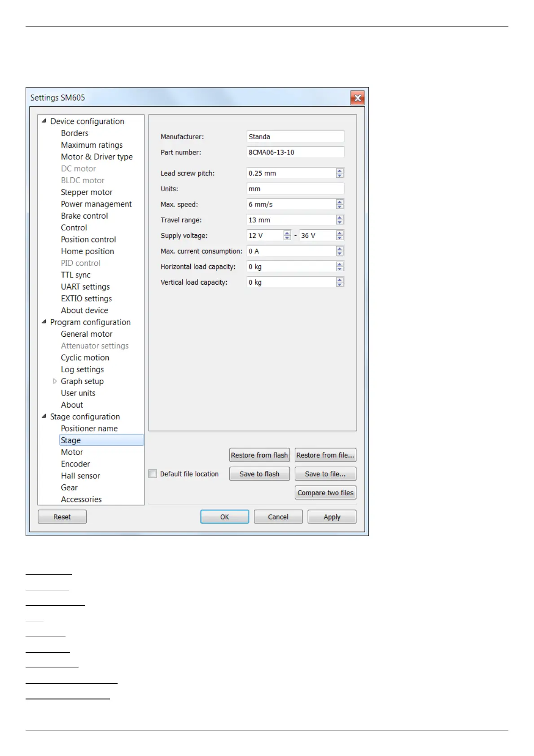Decrease Vertical load capacity value

tap(340, 285)
